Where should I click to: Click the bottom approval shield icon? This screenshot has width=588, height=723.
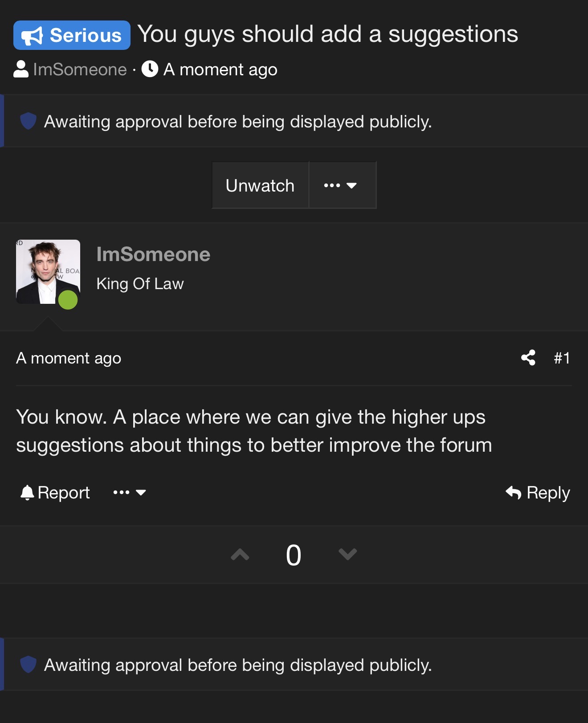coord(28,665)
